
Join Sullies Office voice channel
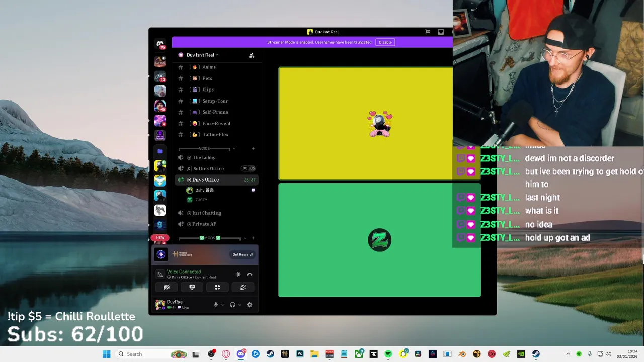[x=217, y=168]
